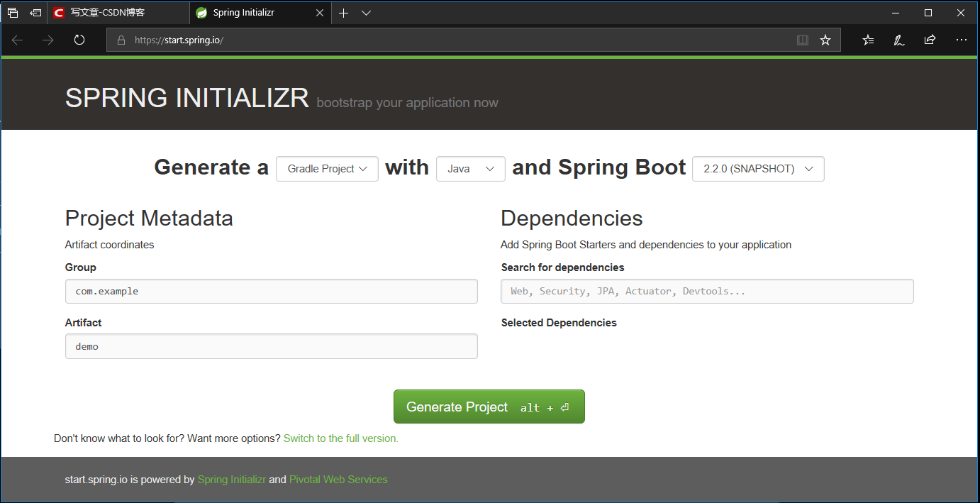Viewport: 980px width, 503px height.
Task: Click the padlock icon in address bar
Action: (x=121, y=40)
